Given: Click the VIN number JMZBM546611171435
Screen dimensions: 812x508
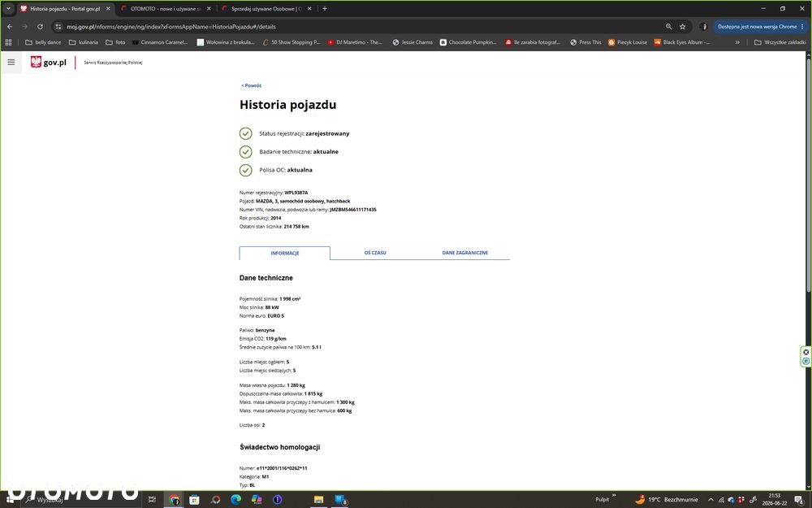Looking at the screenshot, I should pos(353,210).
